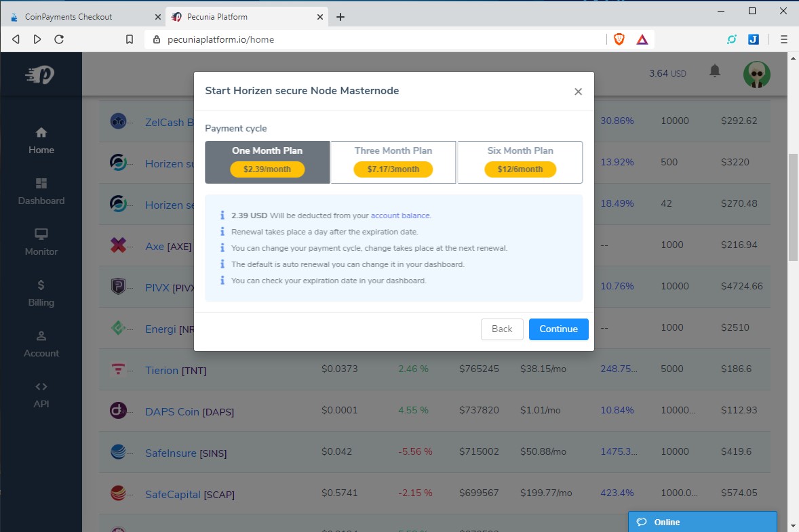Open the account balance link
This screenshot has width=799, height=532.
[400, 216]
